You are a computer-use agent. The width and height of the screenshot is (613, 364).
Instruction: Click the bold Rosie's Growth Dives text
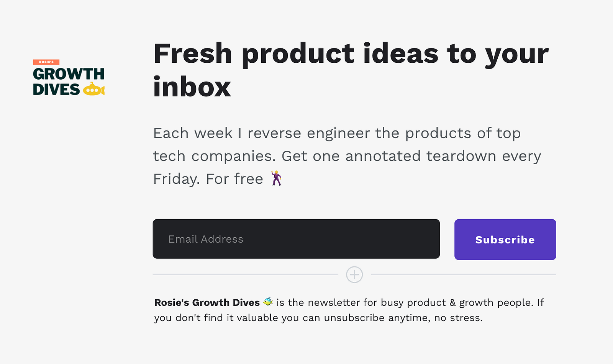tap(207, 302)
